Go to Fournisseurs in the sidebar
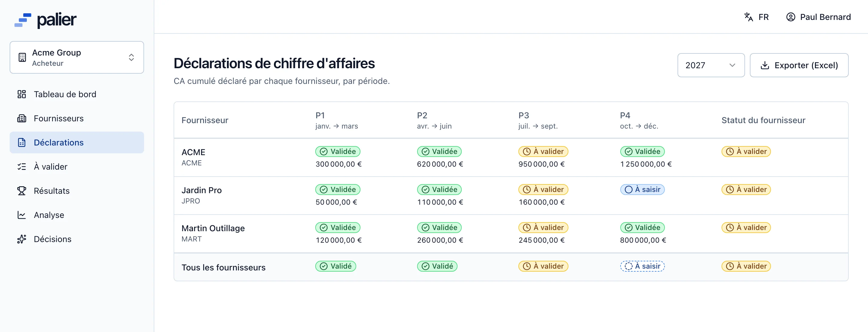Image resolution: width=868 pixels, height=332 pixels. click(x=77, y=118)
